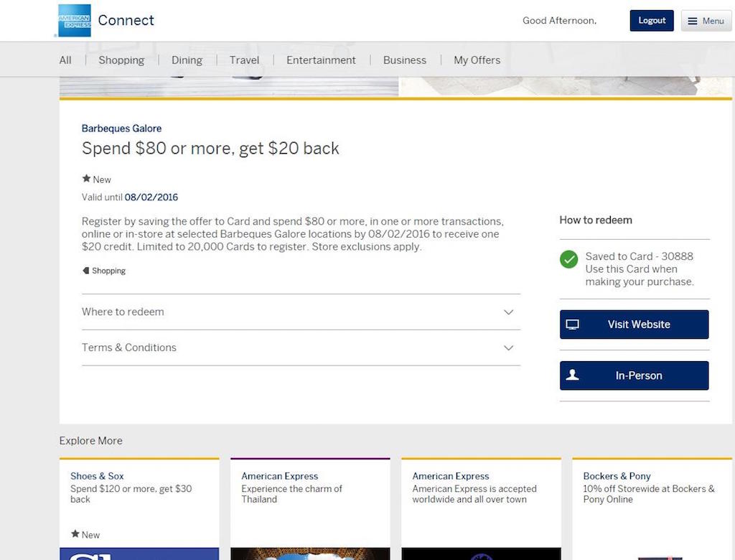Select the Business category tab

[x=405, y=60]
